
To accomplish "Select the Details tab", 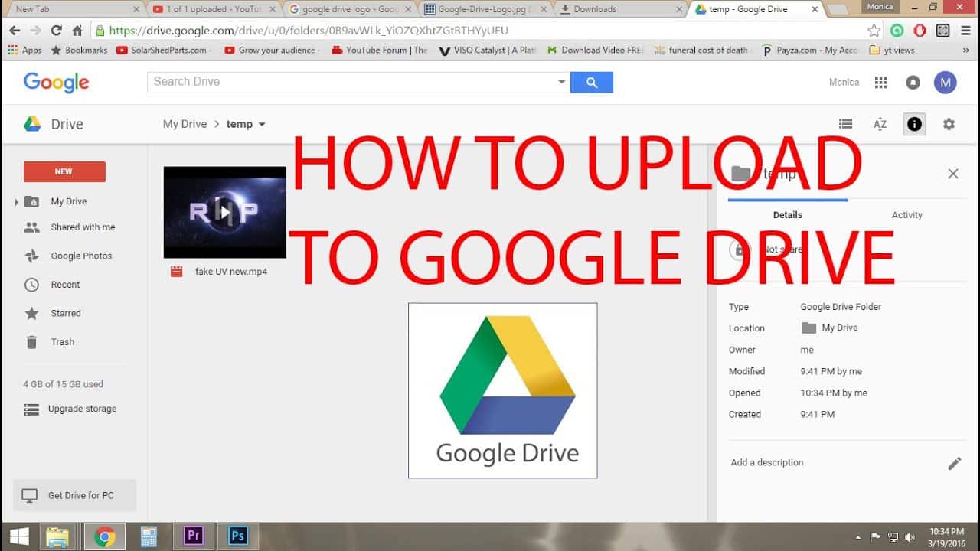I will click(x=787, y=215).
